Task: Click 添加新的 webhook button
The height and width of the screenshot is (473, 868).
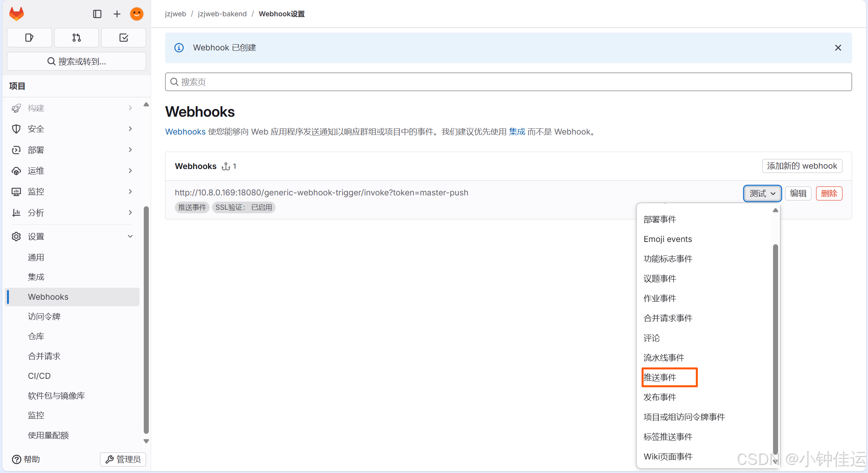Action: [x=802, y=166]
